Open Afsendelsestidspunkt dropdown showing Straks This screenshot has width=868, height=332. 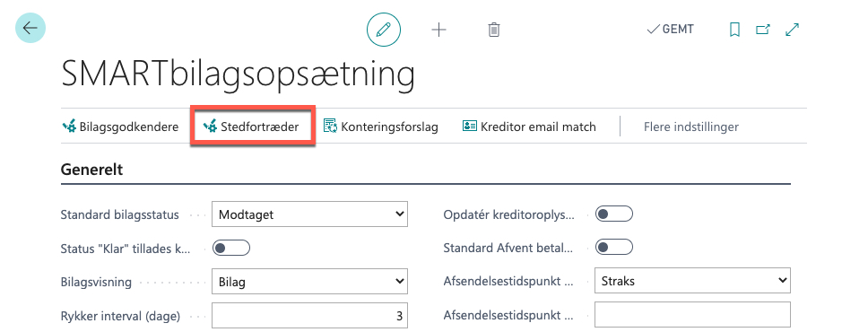tap(692, 281)
